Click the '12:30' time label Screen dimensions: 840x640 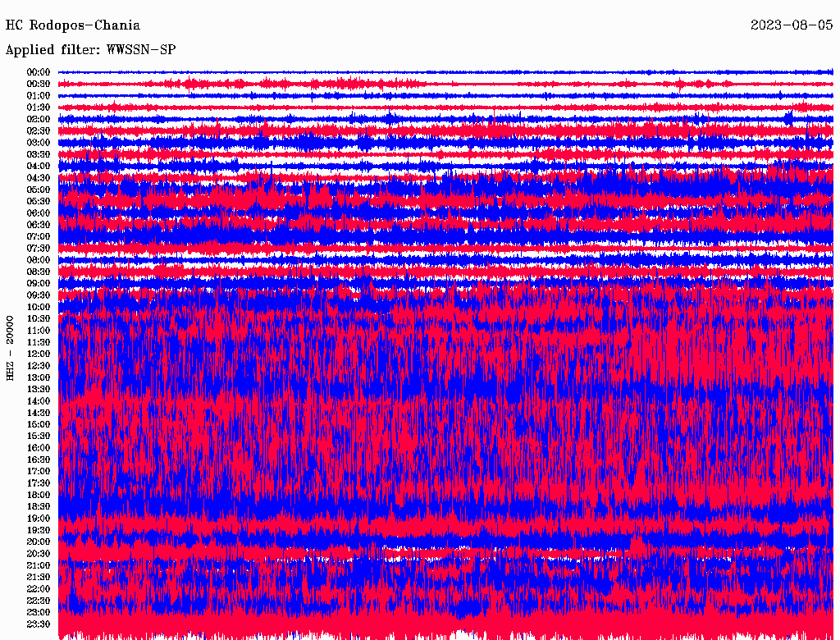pyautogui.click(x=39, y=366)
